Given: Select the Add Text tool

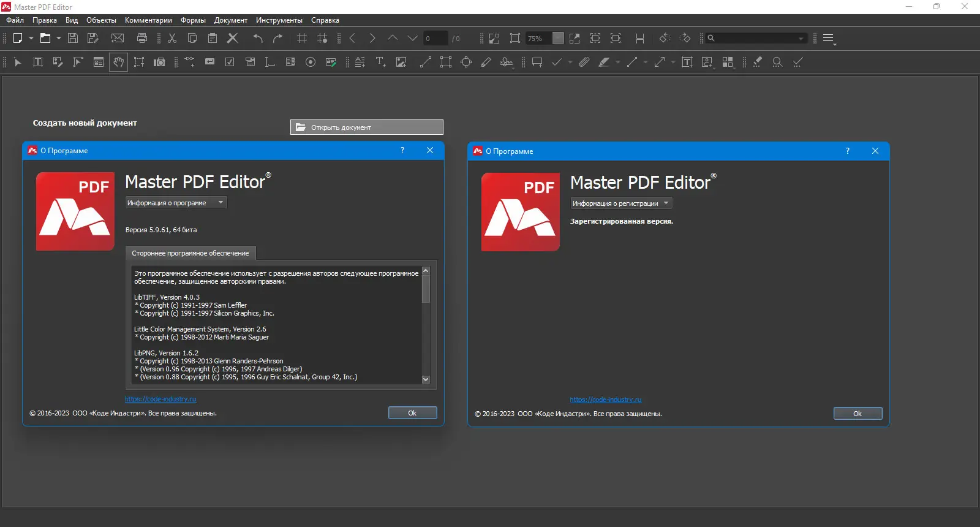Looking at the screenshot, I should tap(381, 62).
